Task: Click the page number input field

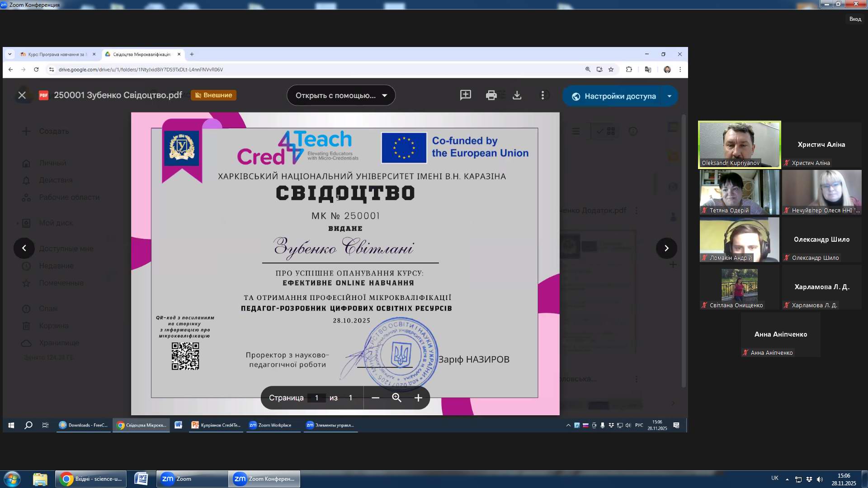Action: 316,398
